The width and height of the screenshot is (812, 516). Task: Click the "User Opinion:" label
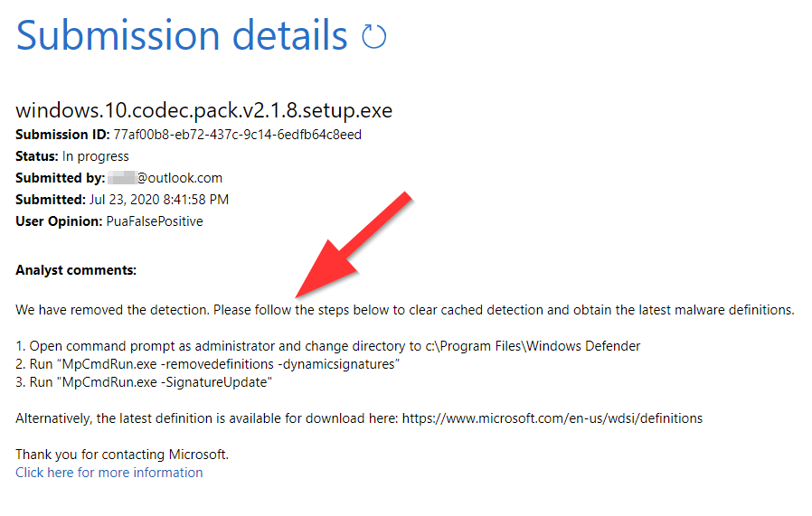pyautogui.click(x=59, y=221)
